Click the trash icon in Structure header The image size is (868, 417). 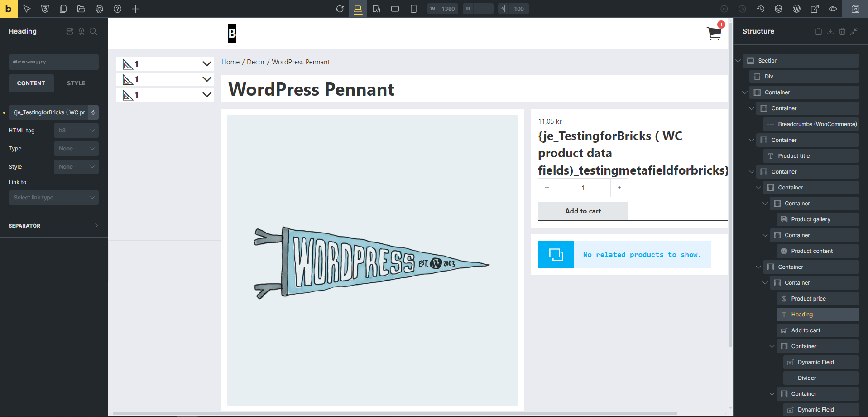(x=842, y=31)
